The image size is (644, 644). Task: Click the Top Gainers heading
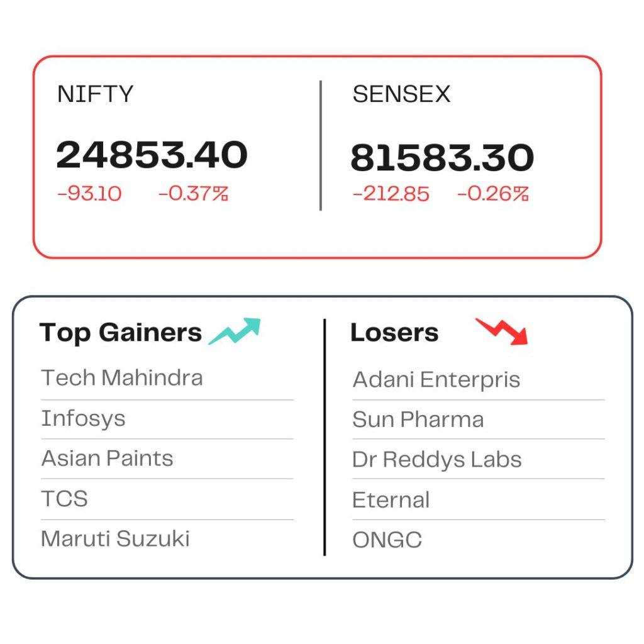[121, 333]
